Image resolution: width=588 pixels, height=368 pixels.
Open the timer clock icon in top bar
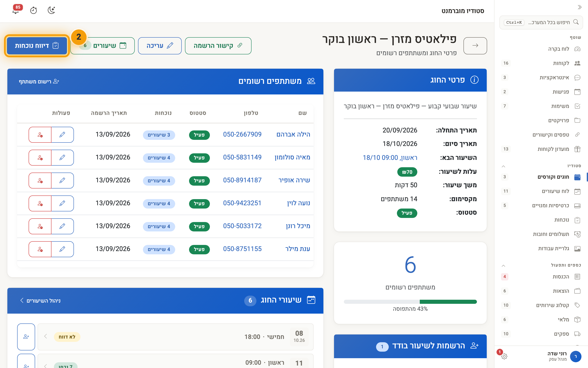[x=33, y=10]
